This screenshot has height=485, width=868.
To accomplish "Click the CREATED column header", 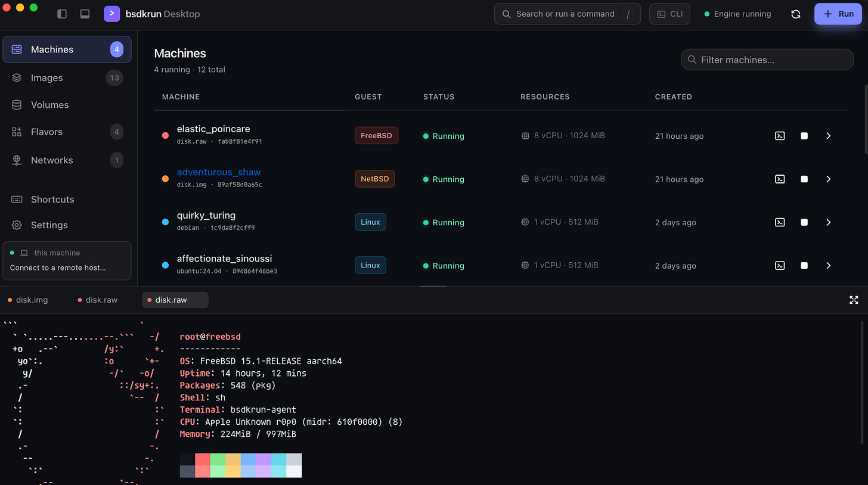I will coord(674,97).
